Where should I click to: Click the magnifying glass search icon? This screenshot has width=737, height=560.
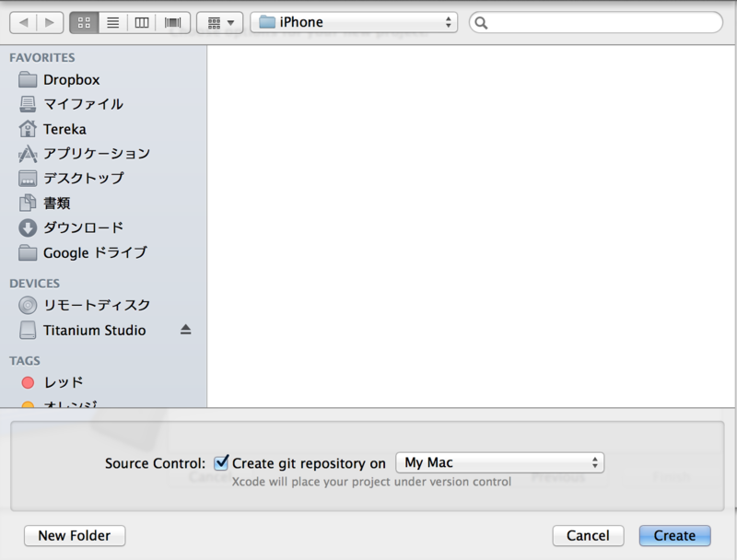[x=481, y=22]
